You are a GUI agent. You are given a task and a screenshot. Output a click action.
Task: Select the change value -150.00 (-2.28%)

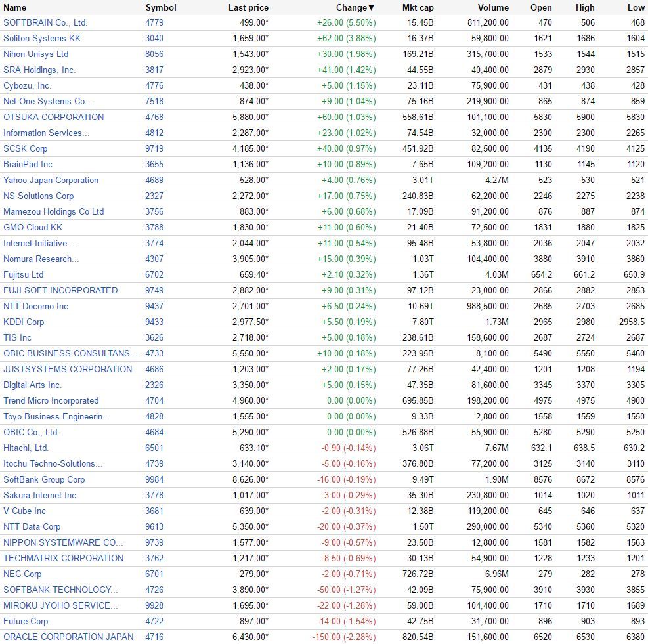coord(344,637)
